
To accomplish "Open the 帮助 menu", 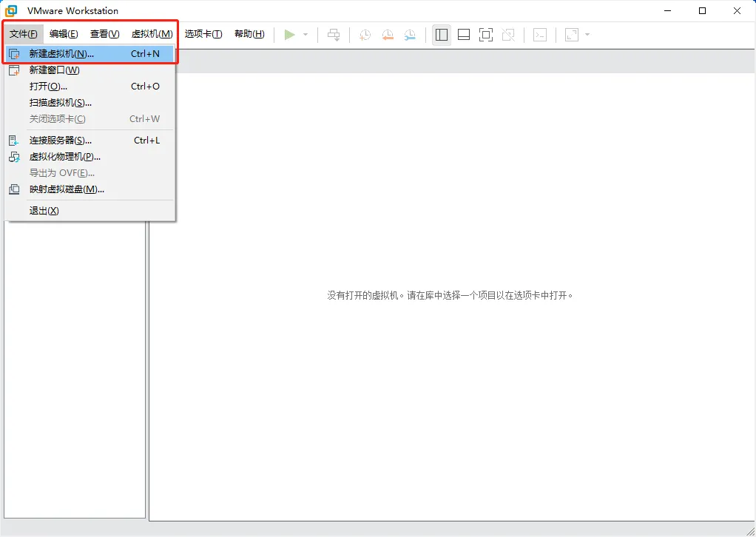I will click(249, 33).
